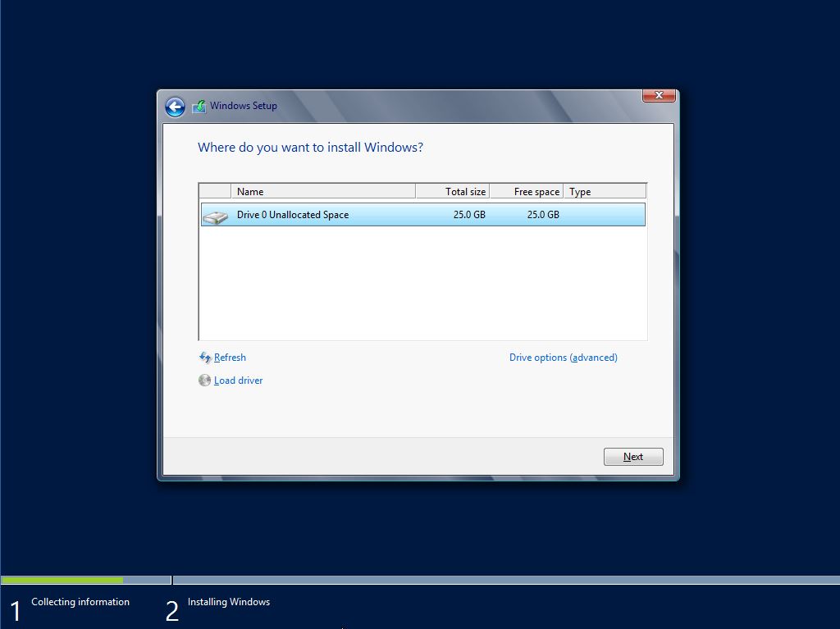The image size is (840, 629).
Task: Continue with the Next button
Action: 633,457
